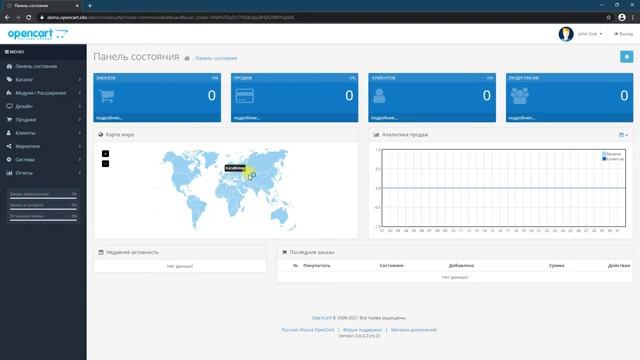The width and height of the screenshot is (640, 360).
Task: Click the Каталог tags icon
Action: pos(9,80)
